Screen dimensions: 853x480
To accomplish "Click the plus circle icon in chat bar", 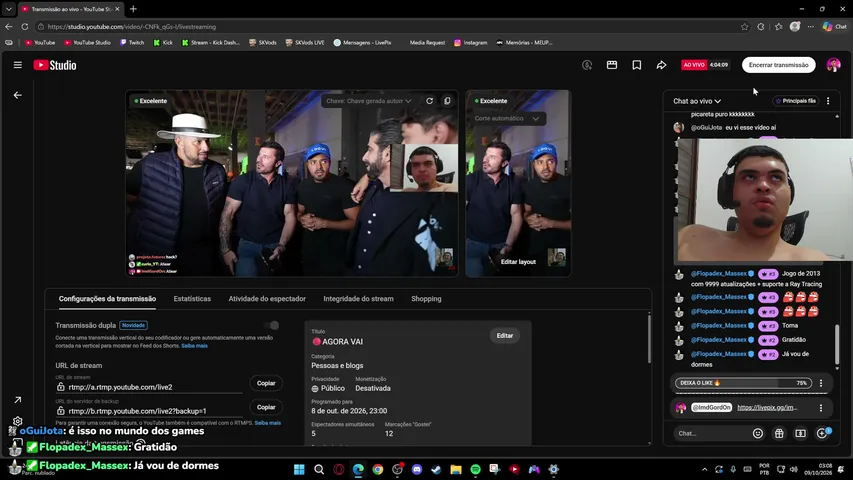I will point(822,433).
